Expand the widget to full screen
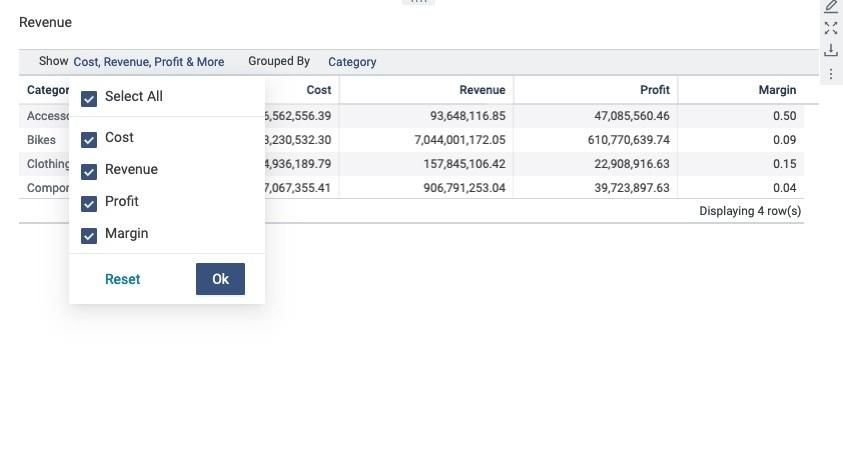 click(x=831, y=28)
